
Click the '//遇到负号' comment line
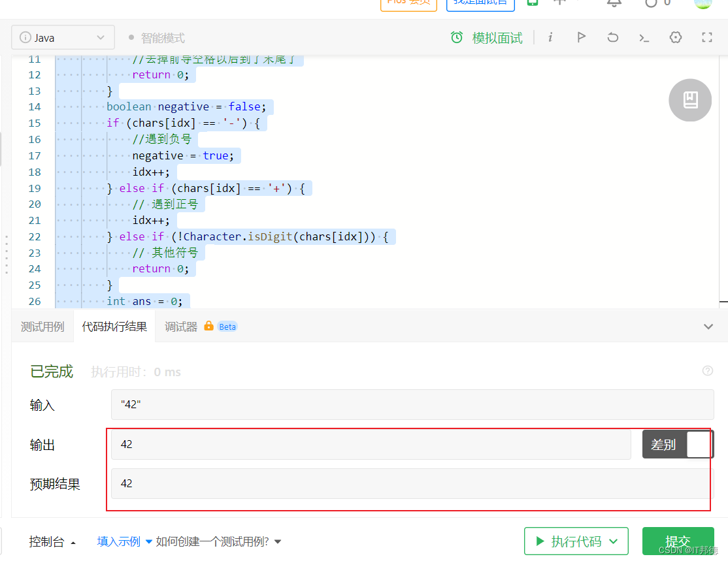pyautogui.click(x=161, y=139)
